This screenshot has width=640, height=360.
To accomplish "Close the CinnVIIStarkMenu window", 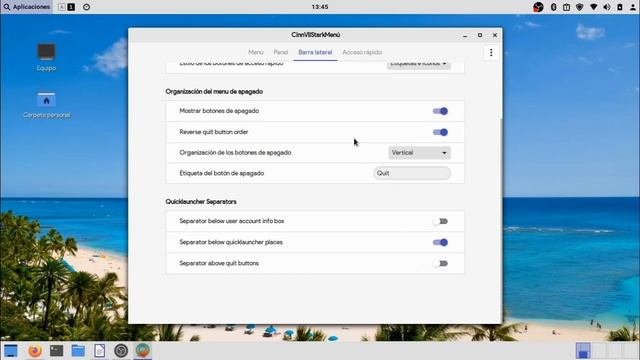I will 495,36.
